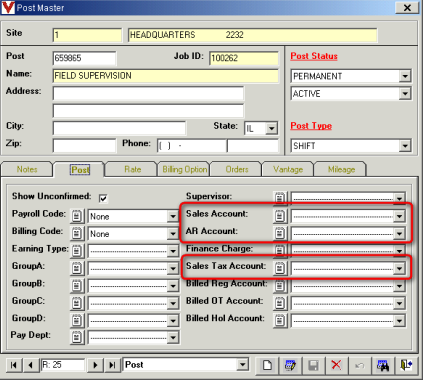Go to the next record
The width and height of the screenshot is (423, 380).
pyautogui.click(x=95, y=365)
